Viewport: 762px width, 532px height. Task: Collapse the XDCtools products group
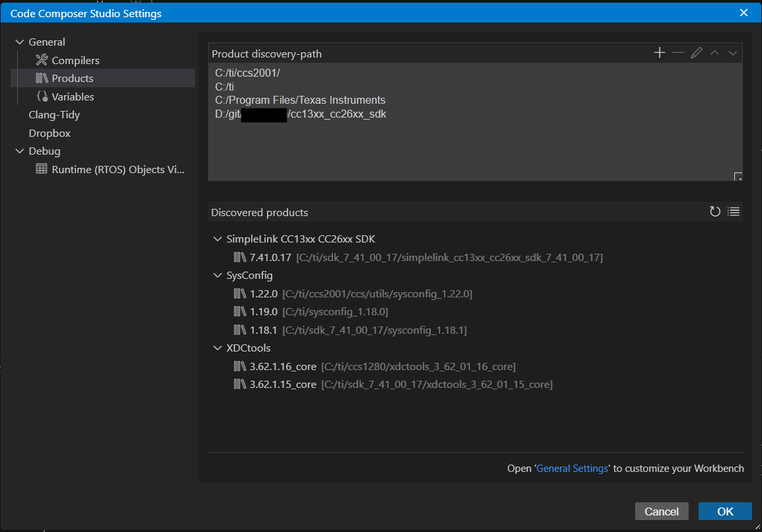217,348
